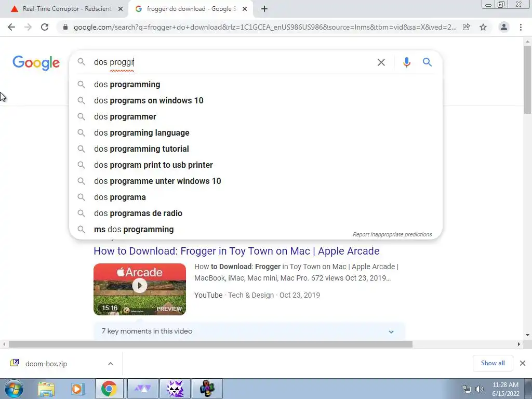Start voice search with microphone

[406, 62]
